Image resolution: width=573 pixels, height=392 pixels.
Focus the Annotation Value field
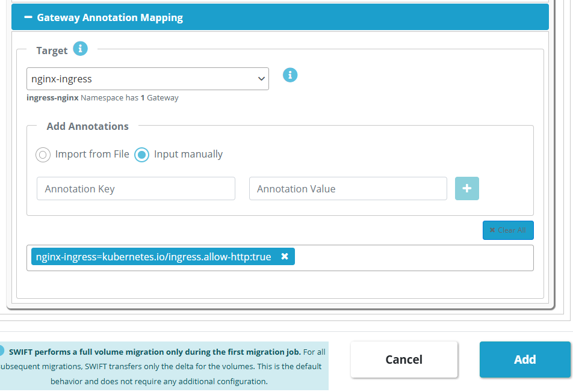point(348,189)
